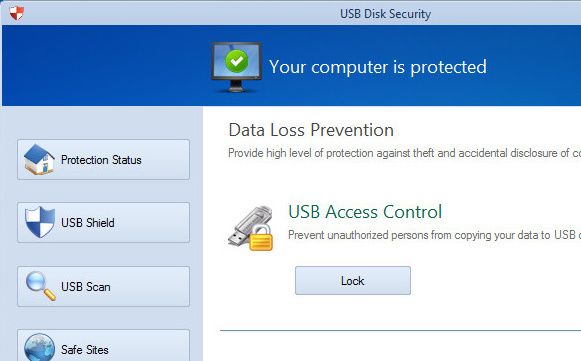This screenshot has width=581, height=361.
Task: Click the red shield app logo in title bar
Action: coord(16,13)
